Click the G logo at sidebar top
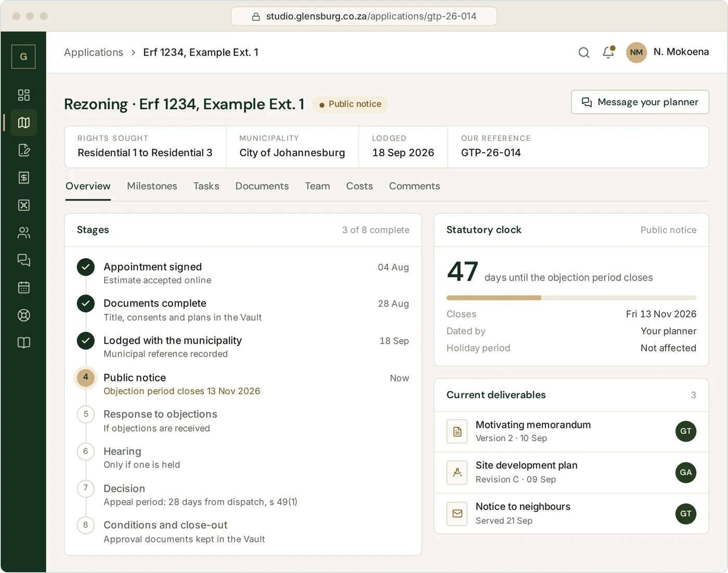Screen dimensions: 728x573 pos(23,57)
